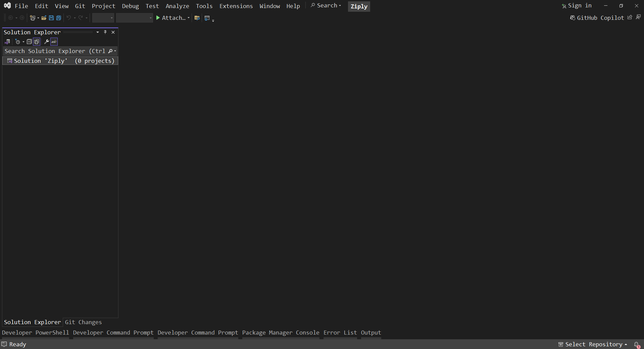Click the Ziply solution name badge
This screenshot has width=644, height=349.
[x=359, y=6]
